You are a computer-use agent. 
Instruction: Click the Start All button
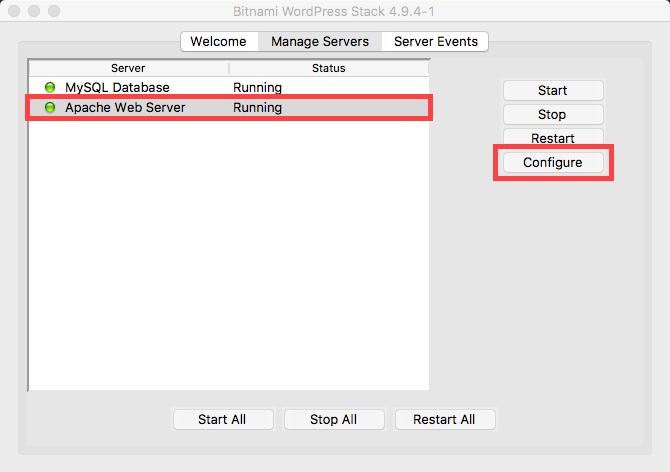click(x=223, y=419)
